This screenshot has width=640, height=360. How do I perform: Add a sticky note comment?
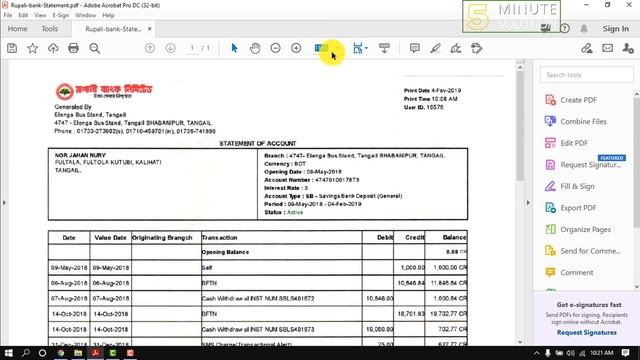tap(415, 48)
